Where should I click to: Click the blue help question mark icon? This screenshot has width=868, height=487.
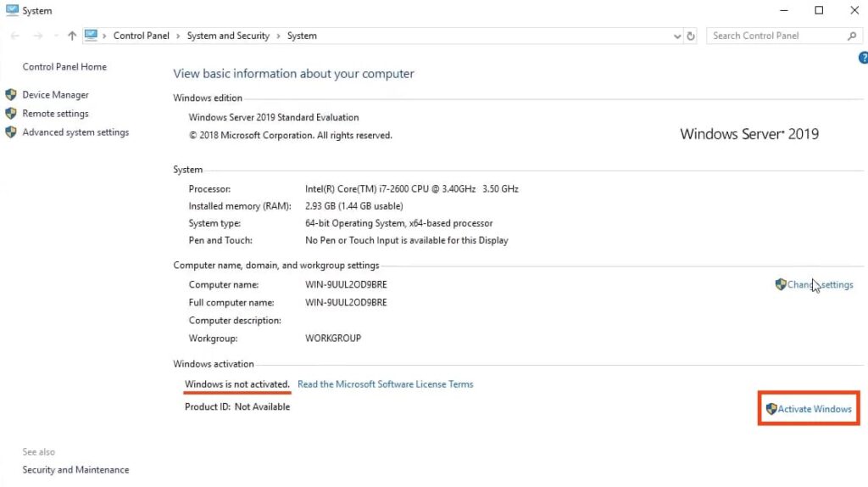863,58
